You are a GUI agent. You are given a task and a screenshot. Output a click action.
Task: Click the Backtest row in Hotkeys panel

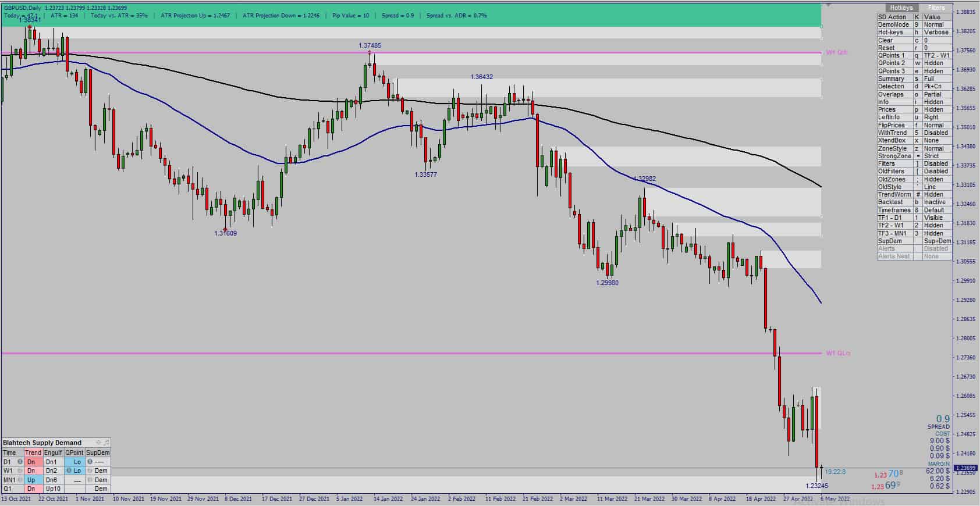(x=914, y=202)
